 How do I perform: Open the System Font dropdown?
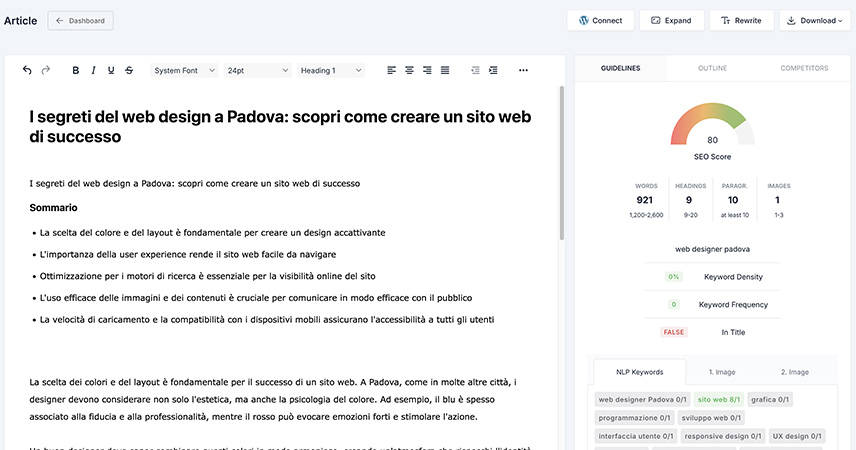point(184,70)
